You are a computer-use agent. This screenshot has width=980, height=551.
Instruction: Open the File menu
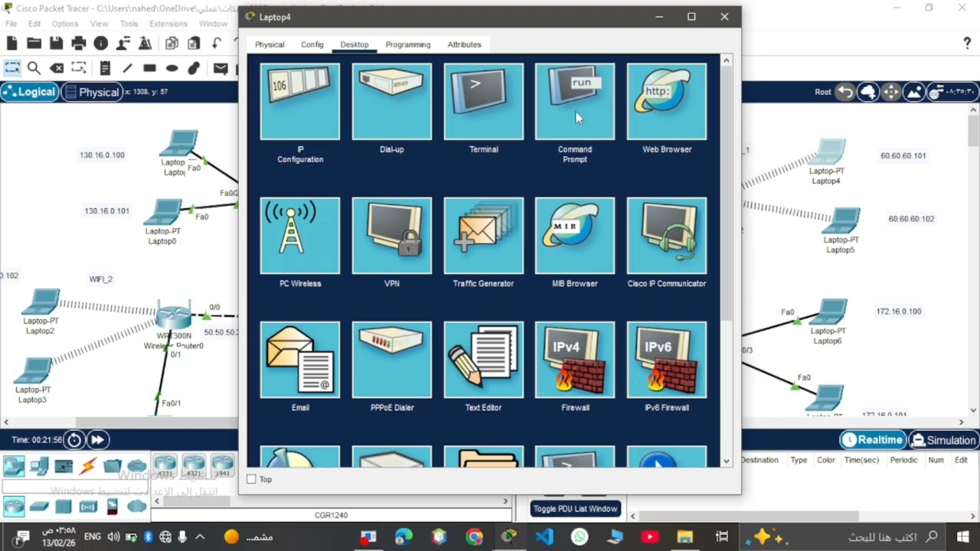[x=11, y=24]
